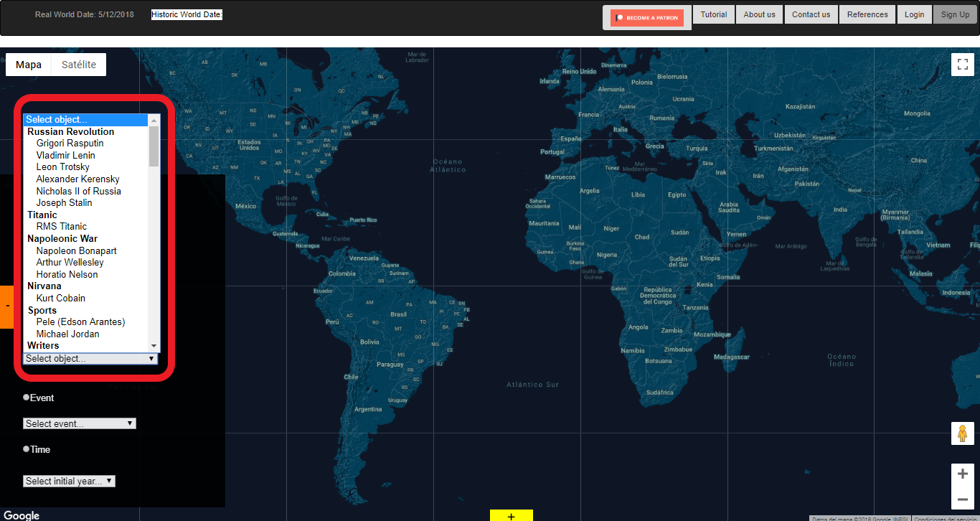Screen dimensions: 980x521
Task: Open the Select event dropdown
Action: pos(79,423)
